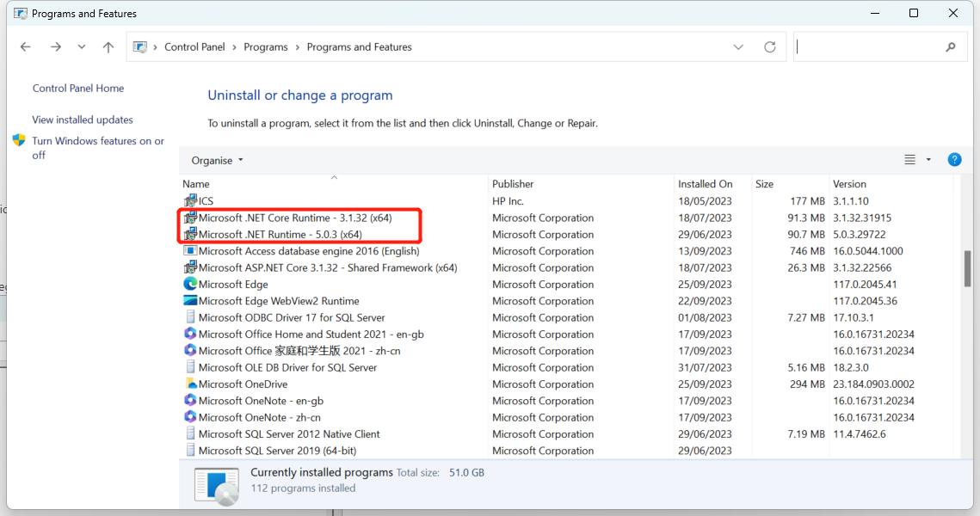Click version 23.184.0903.0002

pos(873,384)
